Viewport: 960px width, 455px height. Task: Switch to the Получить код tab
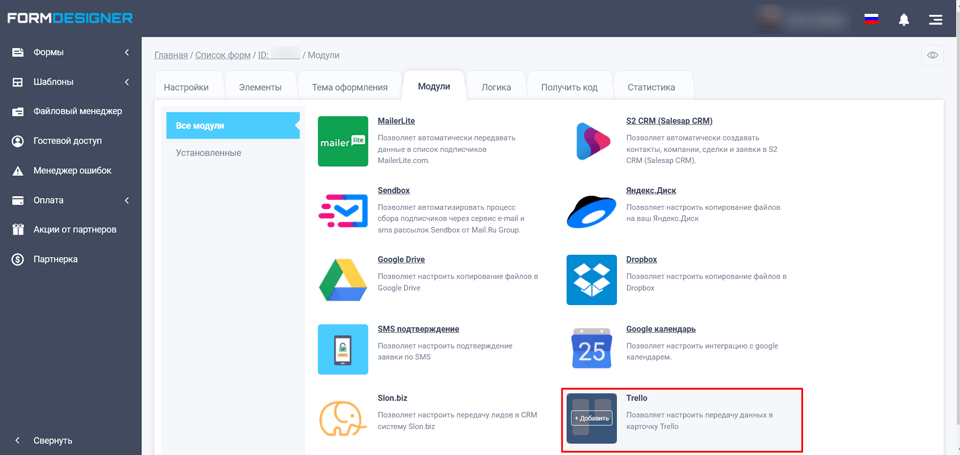click(x=569, y=87)
